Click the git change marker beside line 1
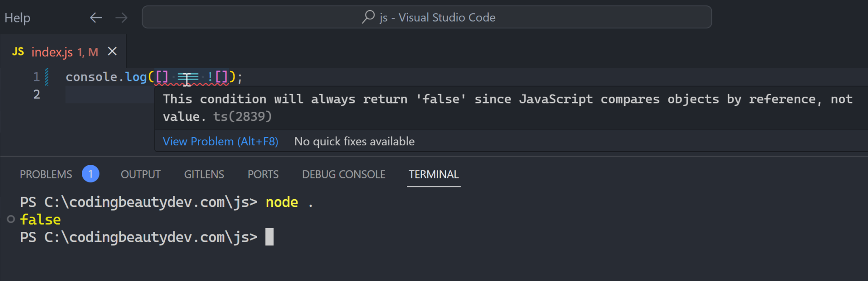 (x=47, y=77)
